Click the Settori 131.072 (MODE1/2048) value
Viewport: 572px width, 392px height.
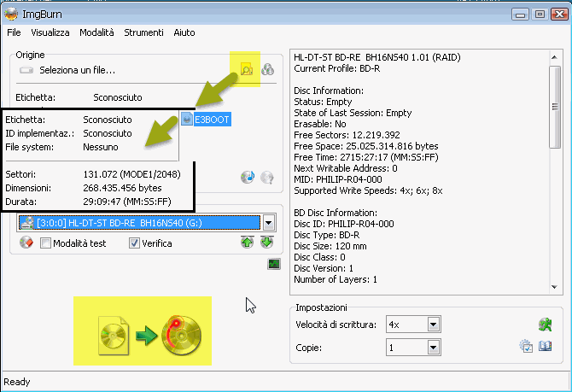coord(131,174)
